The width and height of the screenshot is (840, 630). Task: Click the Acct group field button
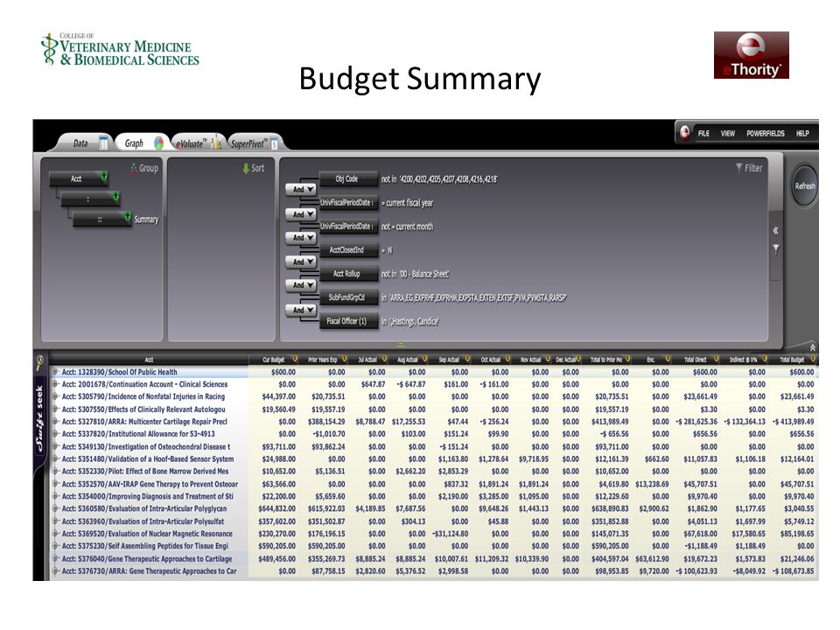(79, 178)
